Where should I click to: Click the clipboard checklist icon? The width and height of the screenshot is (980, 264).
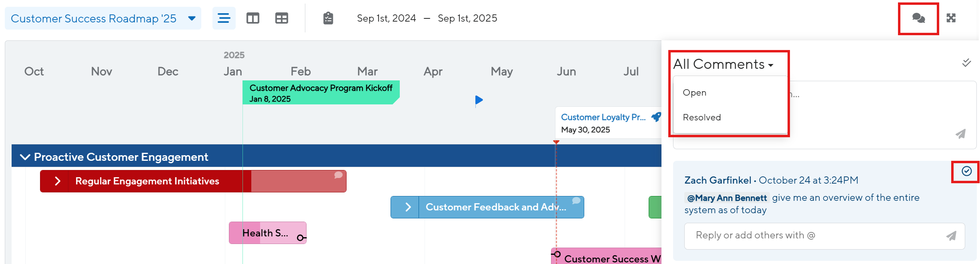[328, 18]
